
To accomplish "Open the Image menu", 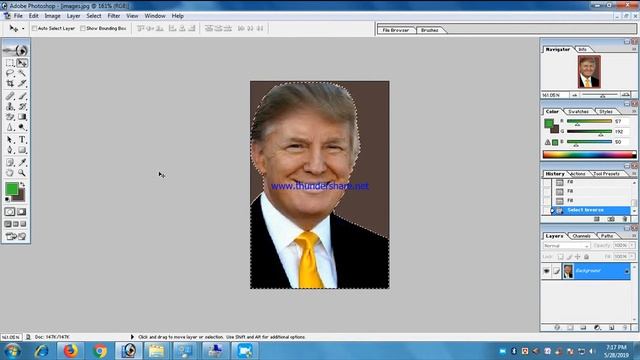I will tap(52, 16).
